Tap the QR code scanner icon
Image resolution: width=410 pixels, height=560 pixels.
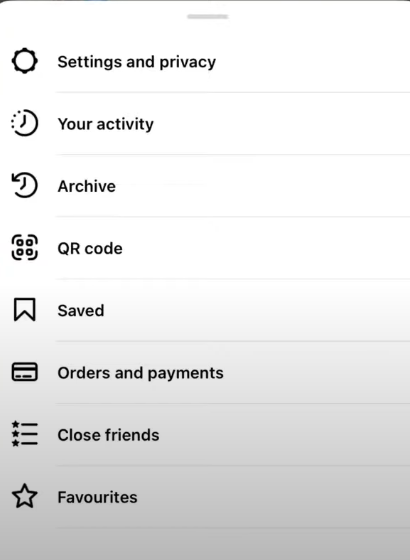click(25, 248)
